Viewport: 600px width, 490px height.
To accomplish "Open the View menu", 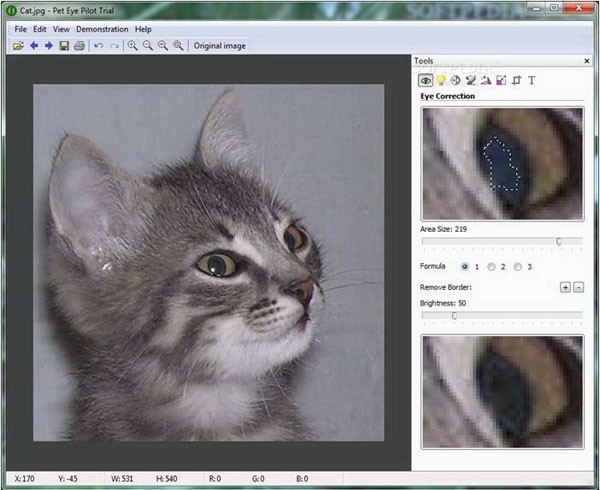I will click(x=61, y=30).
